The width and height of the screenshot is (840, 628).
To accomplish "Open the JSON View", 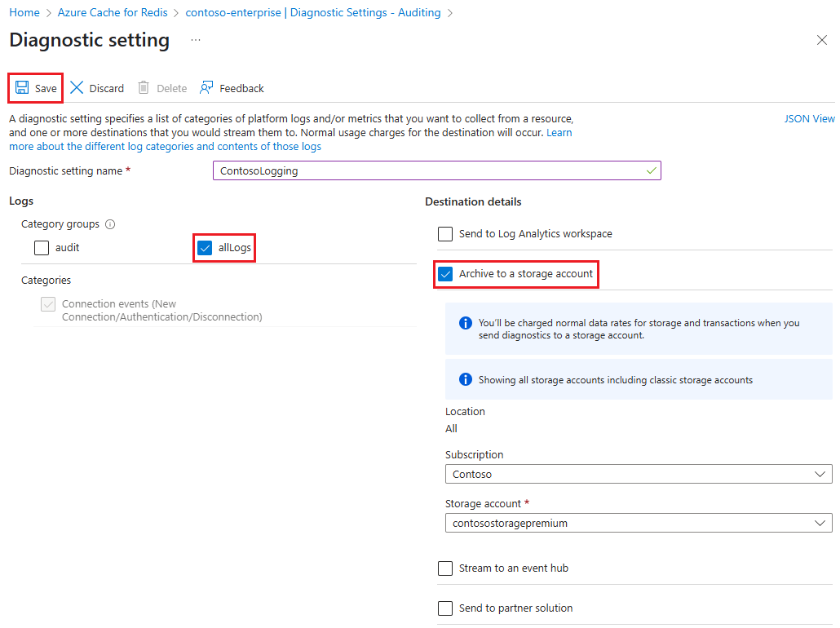I will coord(809,118).
